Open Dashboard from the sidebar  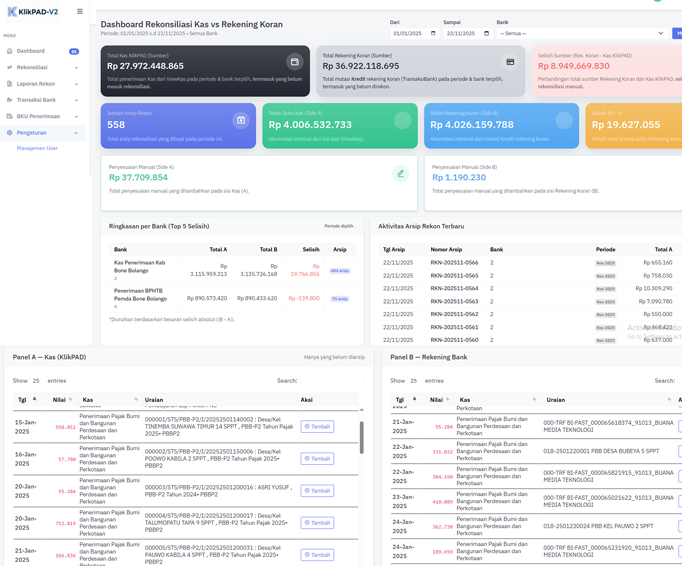31,51
